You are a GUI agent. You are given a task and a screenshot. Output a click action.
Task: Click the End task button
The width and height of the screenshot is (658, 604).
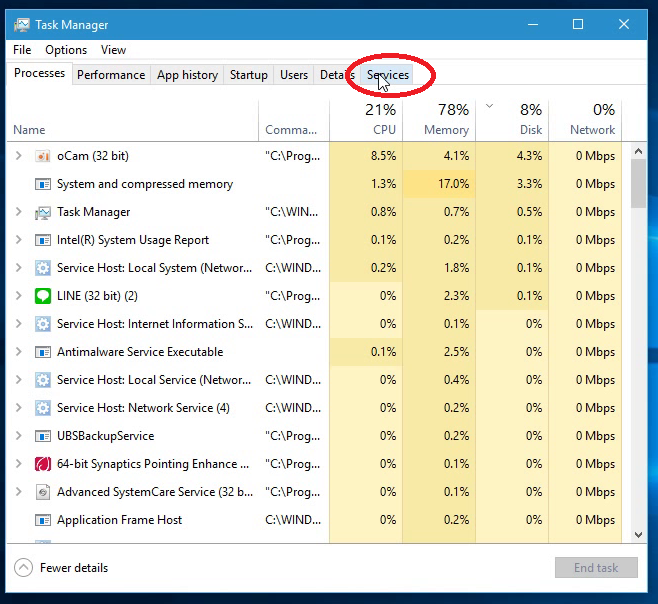pyautogui.click(x=596, y=568)
